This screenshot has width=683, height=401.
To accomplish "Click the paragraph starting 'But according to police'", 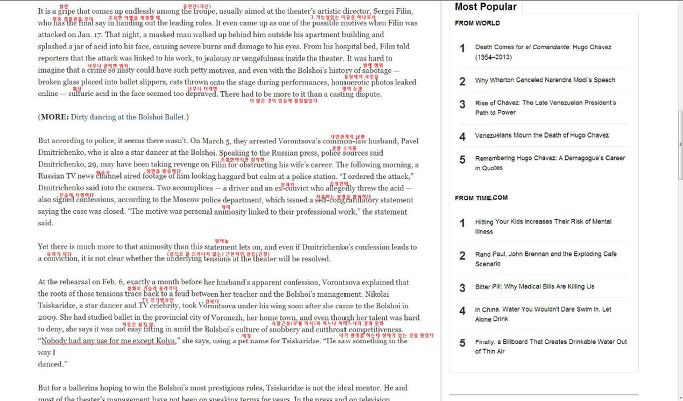I will (x=228, y=182).
